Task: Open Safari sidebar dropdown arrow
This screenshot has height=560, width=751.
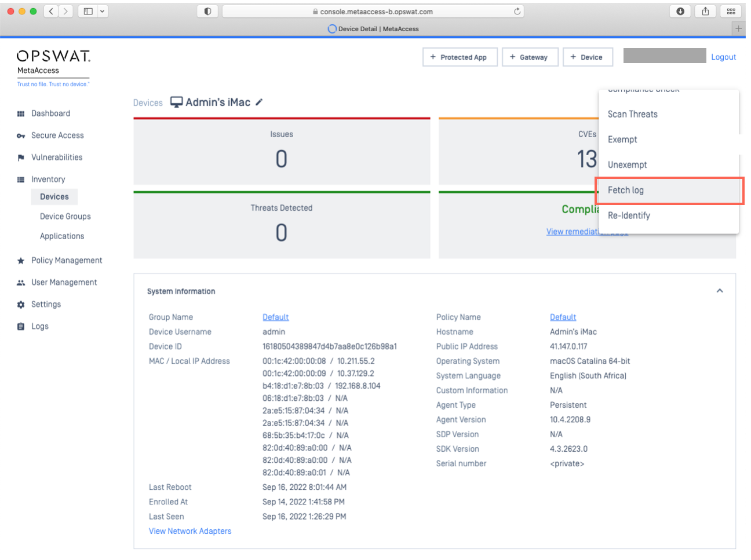Action: (x=103, y=11)
